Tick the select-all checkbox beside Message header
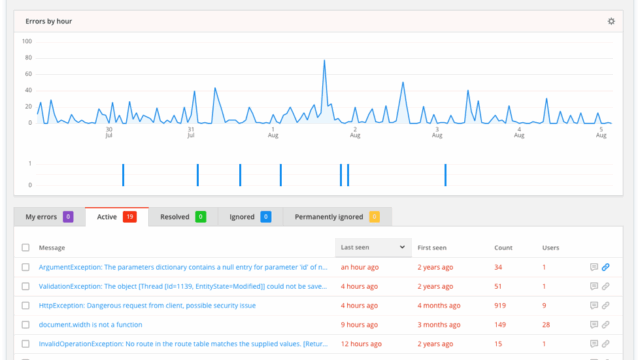 [x=26, y=247]
